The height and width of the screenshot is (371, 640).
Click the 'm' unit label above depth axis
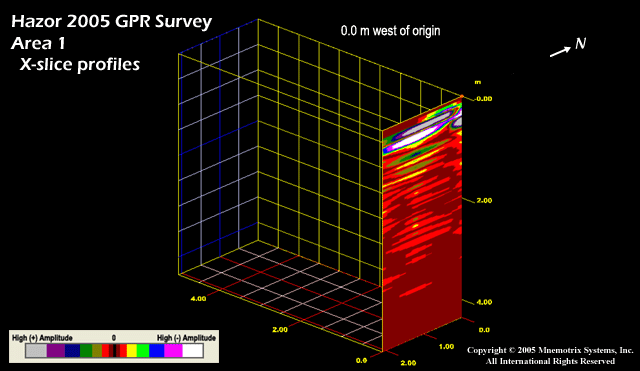pyautogui.click(x=478, y=82)
